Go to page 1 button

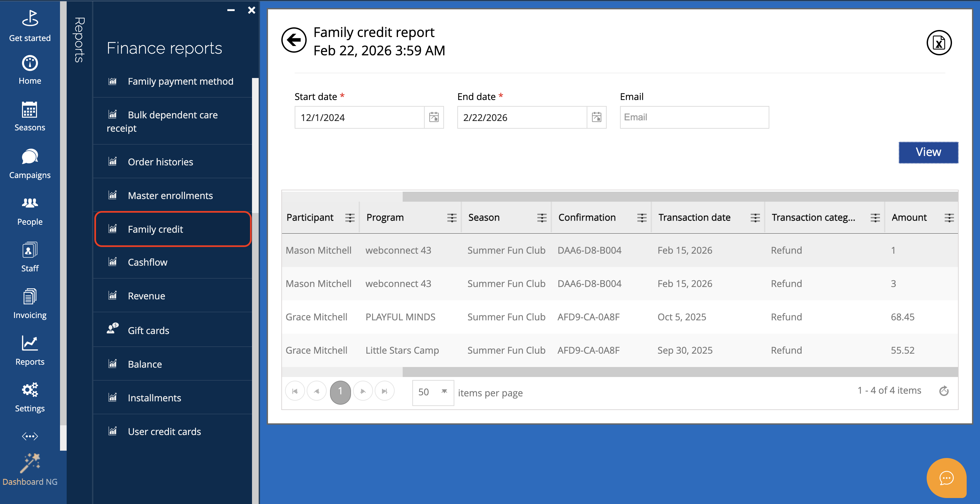(x=340, y=392)
